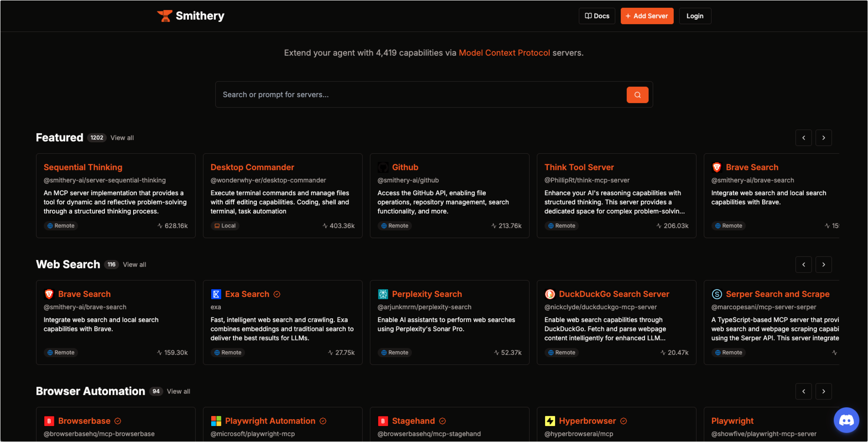This screenshot has width=868, height=442.
Task: View all Web Search servers
Action: (134, 265)
